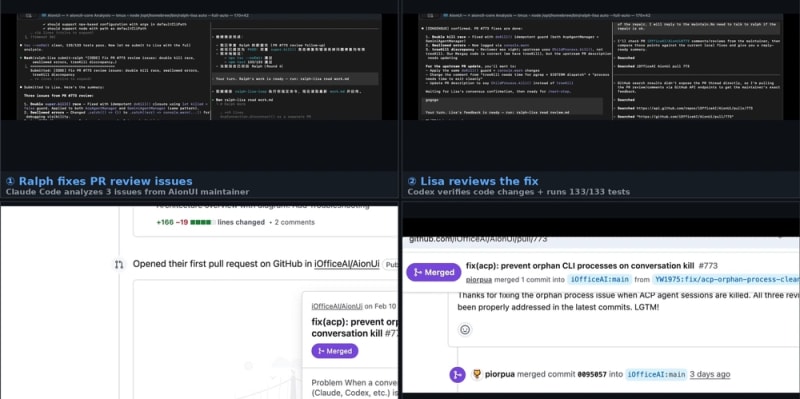Open the '3 days ago' timestamp link

[x=710, y=375]
